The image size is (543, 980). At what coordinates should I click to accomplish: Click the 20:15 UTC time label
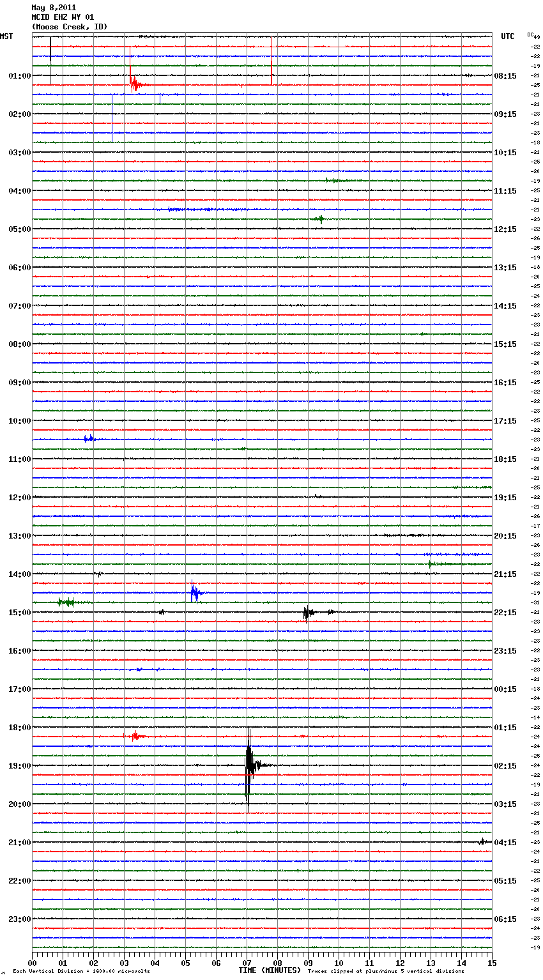click(x=505, y=535)
